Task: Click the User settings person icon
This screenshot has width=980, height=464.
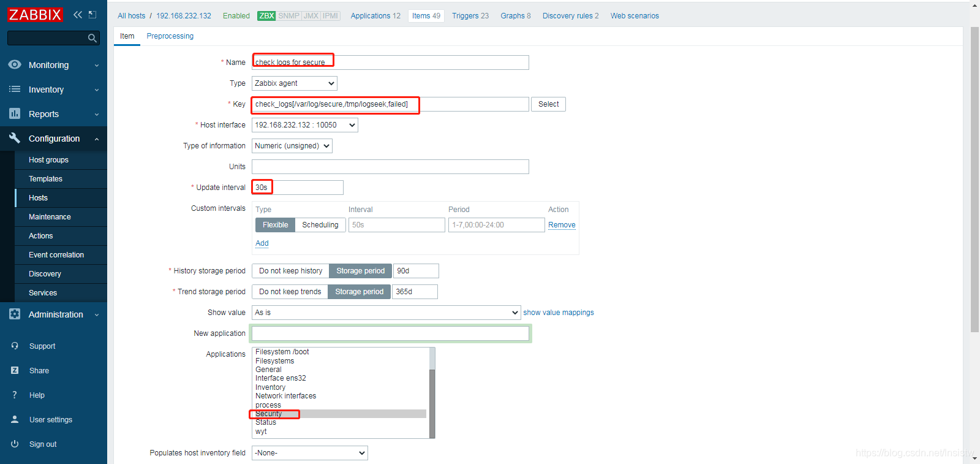Action: [x=15, y=420]
